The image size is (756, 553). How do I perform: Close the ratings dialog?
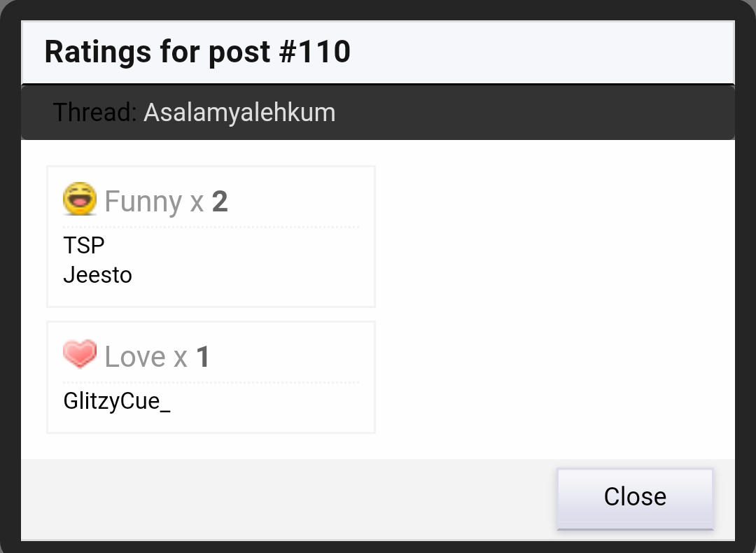pos(635,498)
